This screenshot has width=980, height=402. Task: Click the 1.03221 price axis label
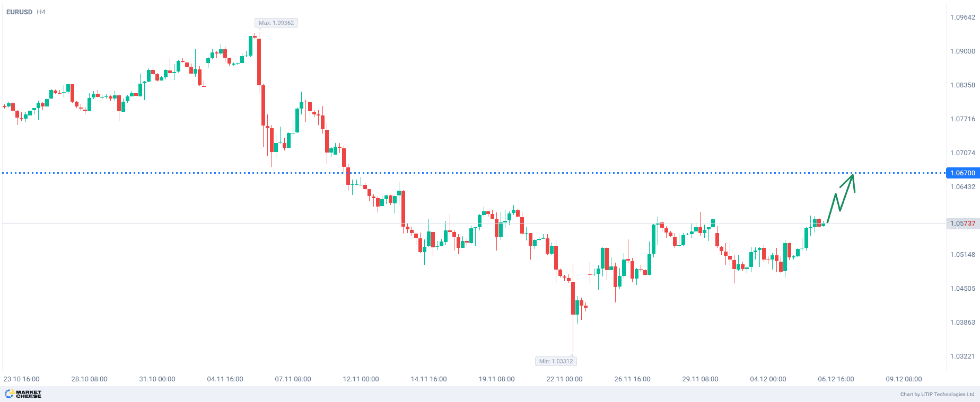tap(962, 356)
